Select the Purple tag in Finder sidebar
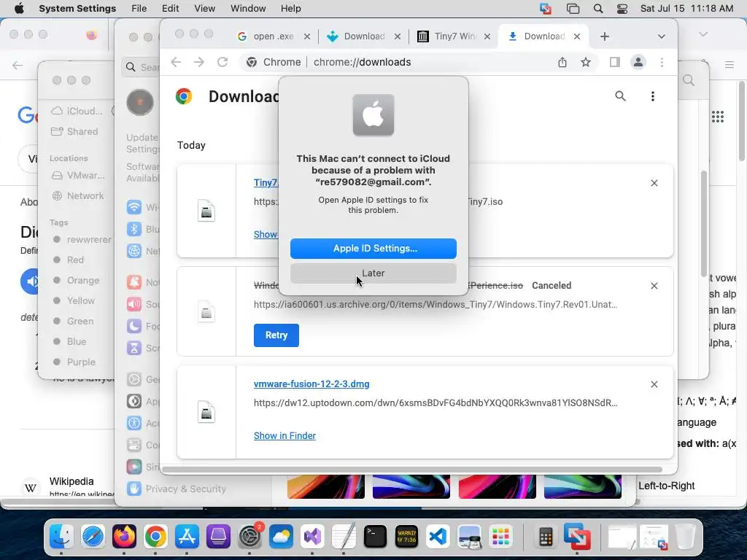 (x=81, y=362)
